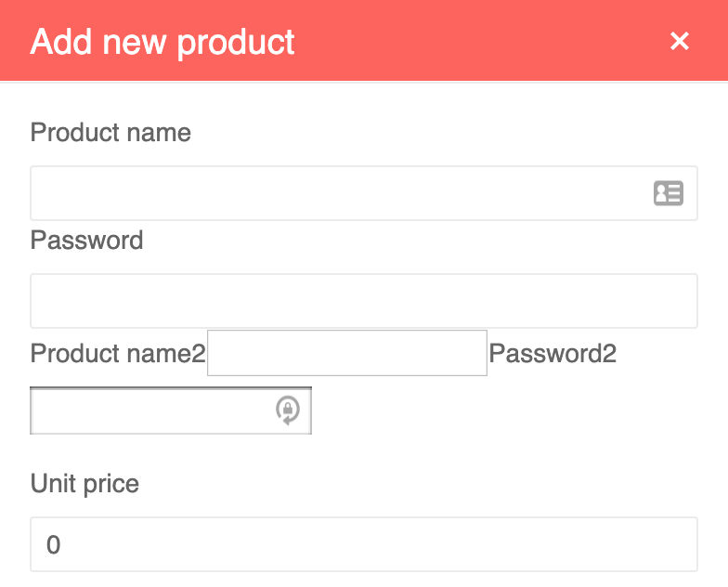Click the word "product" in dialog title
728x587 pixels.
pyautogui.click(x=238, y=42)
